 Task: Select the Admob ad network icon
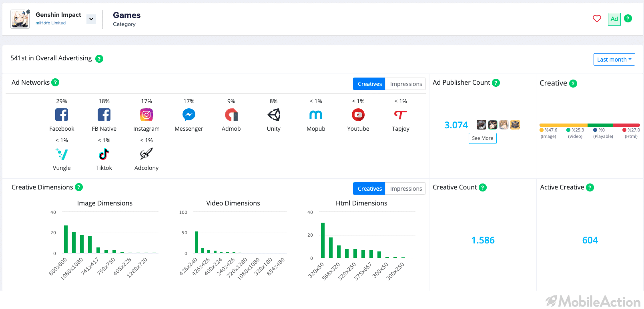click(x=231, y=115)
